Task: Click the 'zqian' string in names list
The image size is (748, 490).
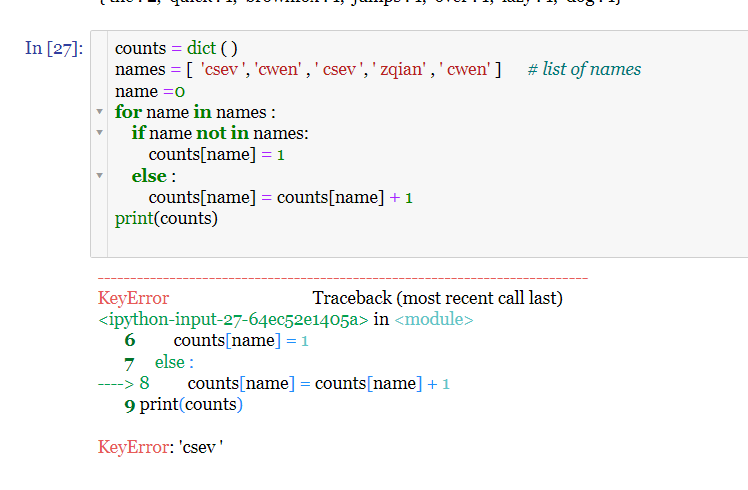Action: (x=403, y=69)
